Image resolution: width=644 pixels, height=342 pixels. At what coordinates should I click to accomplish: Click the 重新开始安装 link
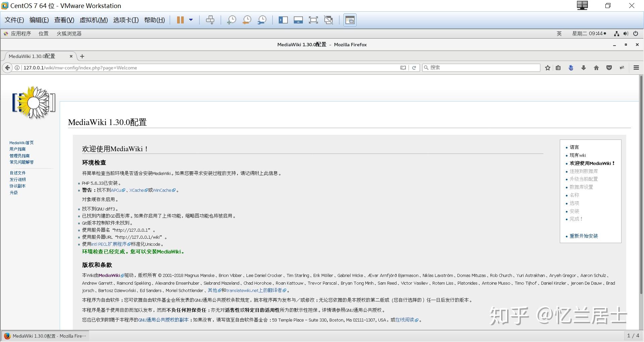[583, 236]
